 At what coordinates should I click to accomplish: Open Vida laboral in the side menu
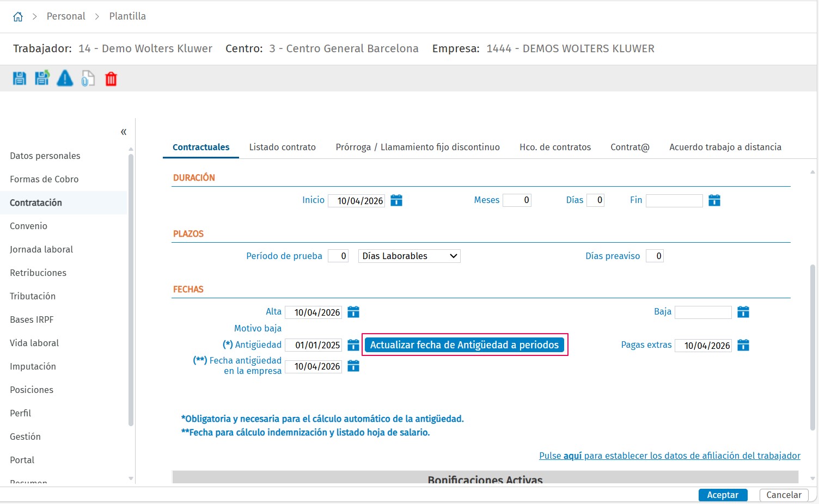click(34, 343)
